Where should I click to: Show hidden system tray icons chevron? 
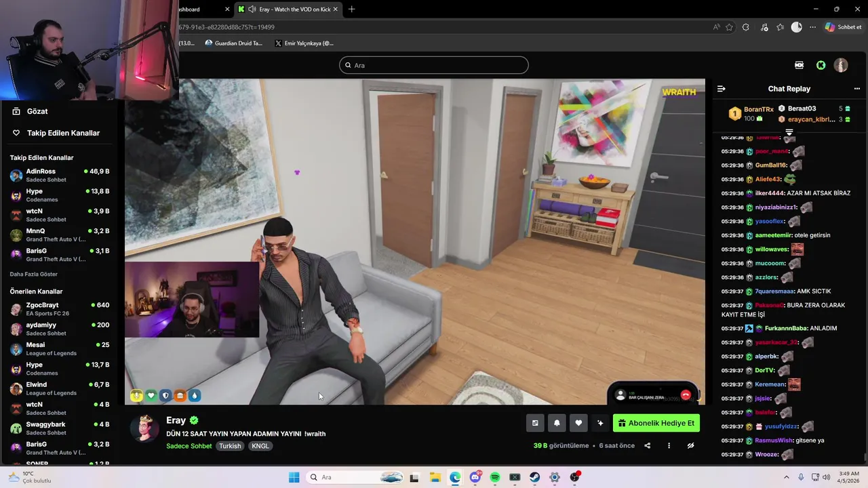click(787, 477)
